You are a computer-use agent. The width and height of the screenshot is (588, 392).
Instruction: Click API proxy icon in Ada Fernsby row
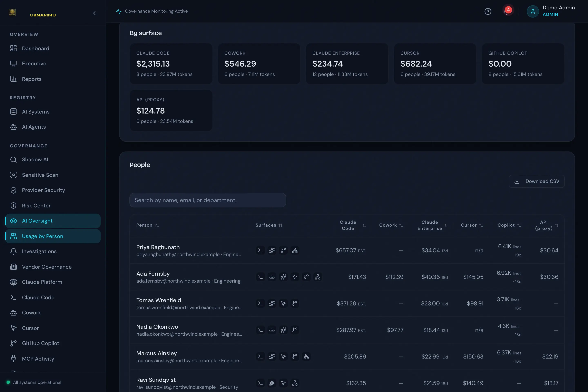pos(317,277)
